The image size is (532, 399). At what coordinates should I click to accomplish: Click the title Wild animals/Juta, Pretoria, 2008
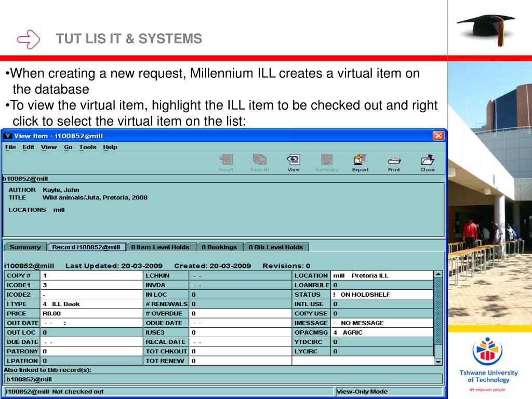point(95,197)
